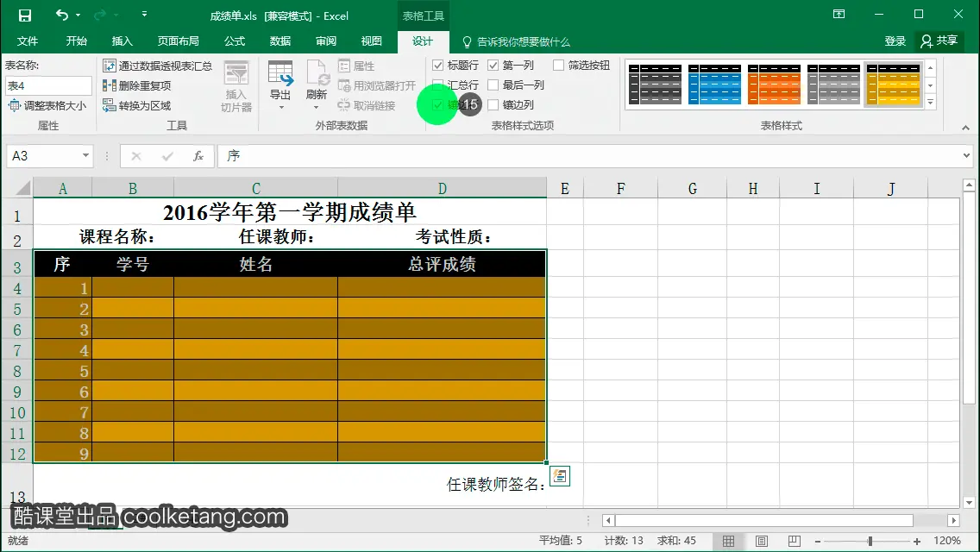Select the black table style swatch
This screenshot has height=552, width=980.
[655, 84]
